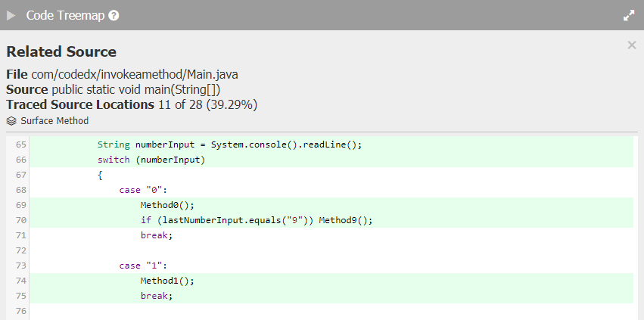Screen dimensions: 644x320
Task: Click line number 76 in gutter
Action: click(20, 311)
